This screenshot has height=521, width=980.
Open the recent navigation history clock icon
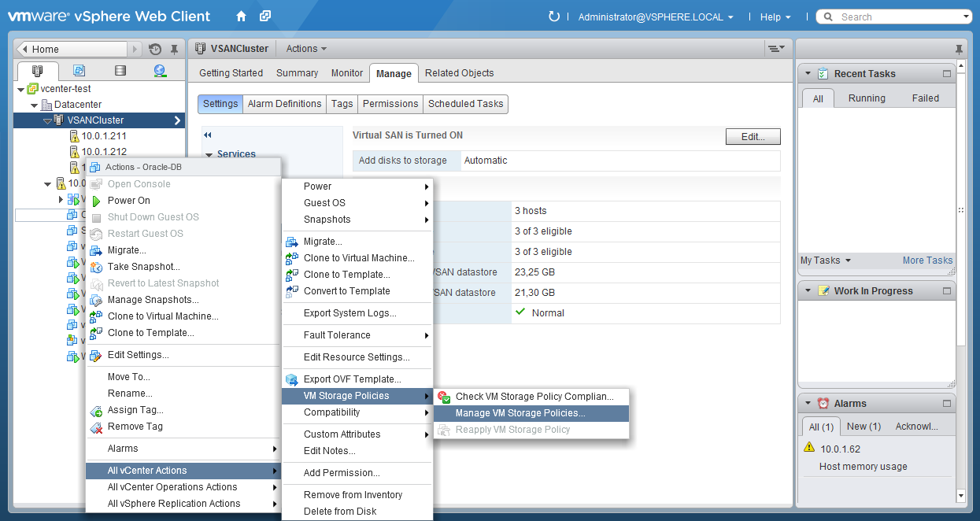(154, 49)
